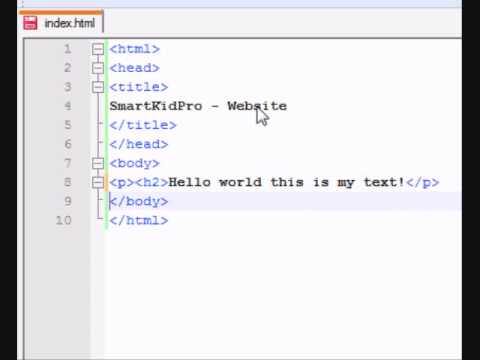Collapse the fold marker on line 8
This screenshot has width=480, height=360.
(x=98, y=182)
